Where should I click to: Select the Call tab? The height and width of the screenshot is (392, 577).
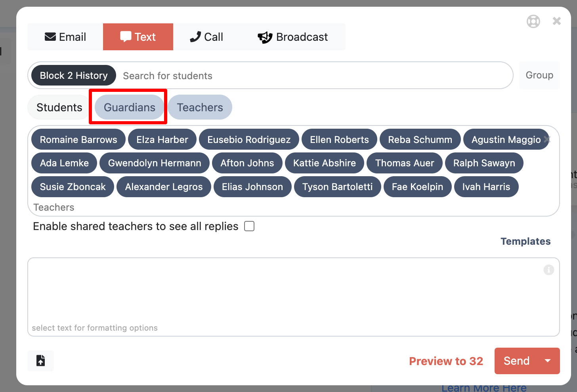click(x=206, y=37)
